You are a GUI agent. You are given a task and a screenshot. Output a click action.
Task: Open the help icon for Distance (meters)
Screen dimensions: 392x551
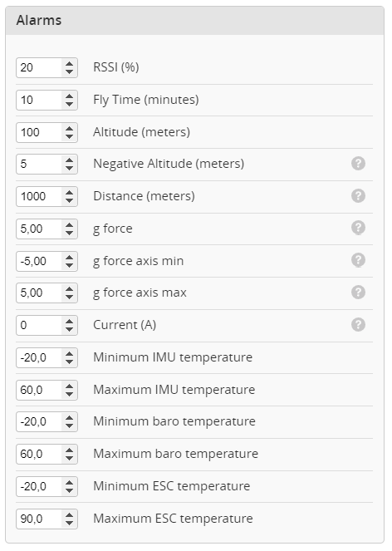pos(358,196)
